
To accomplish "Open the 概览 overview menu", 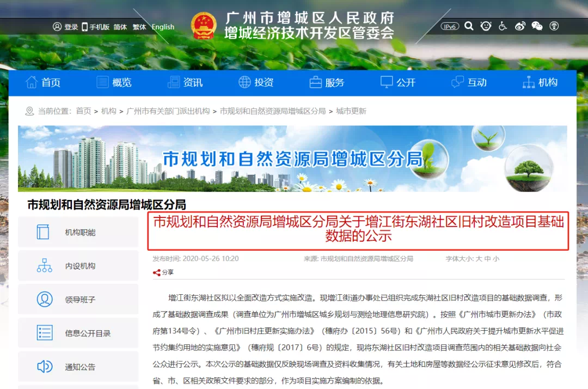I will [121, 82].
